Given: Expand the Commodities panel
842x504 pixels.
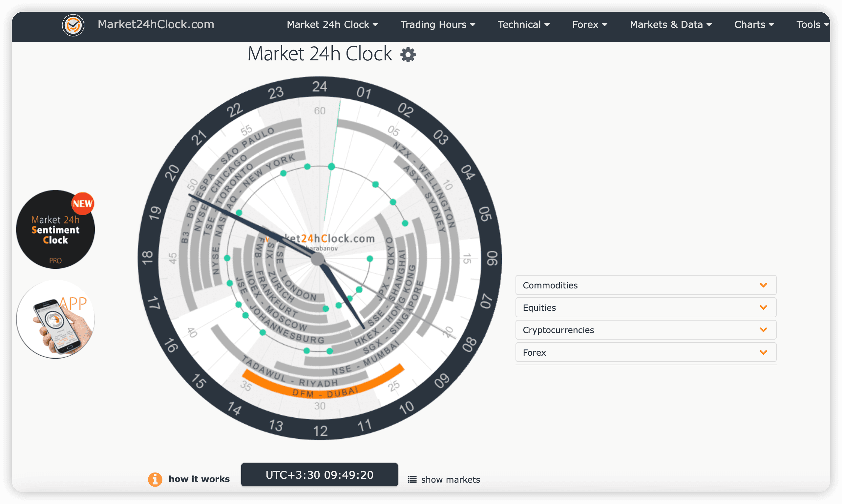Looking at the screenshot, I should pyautogui.click(x=646, y=285).
